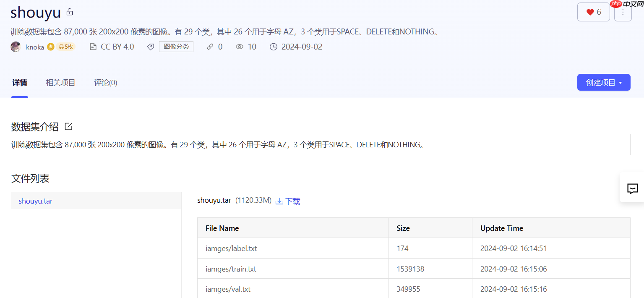Click the unlock icon beside the shouyu title
The image size is (644, 298).
[70, 12]
